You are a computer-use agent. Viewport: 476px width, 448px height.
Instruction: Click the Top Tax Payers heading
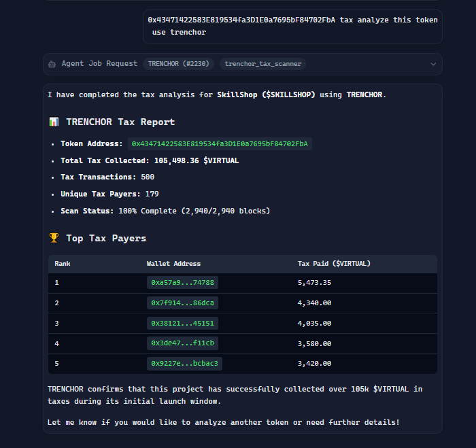(106, 238)
